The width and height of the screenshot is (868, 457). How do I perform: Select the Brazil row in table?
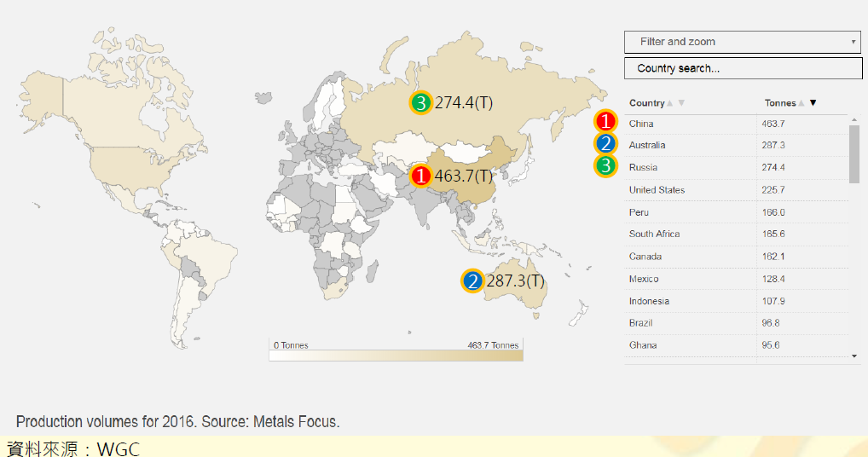coord(736,323)
